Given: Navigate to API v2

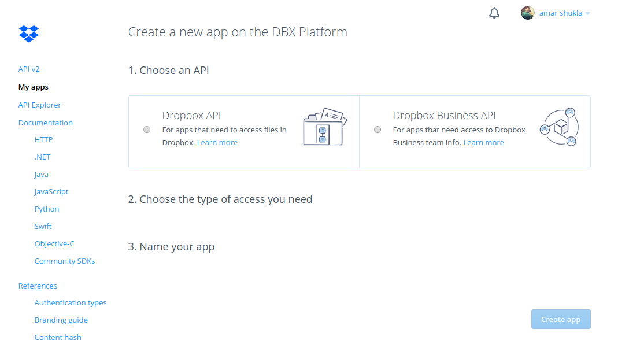Looking at the screenshot, I should 29,69.
